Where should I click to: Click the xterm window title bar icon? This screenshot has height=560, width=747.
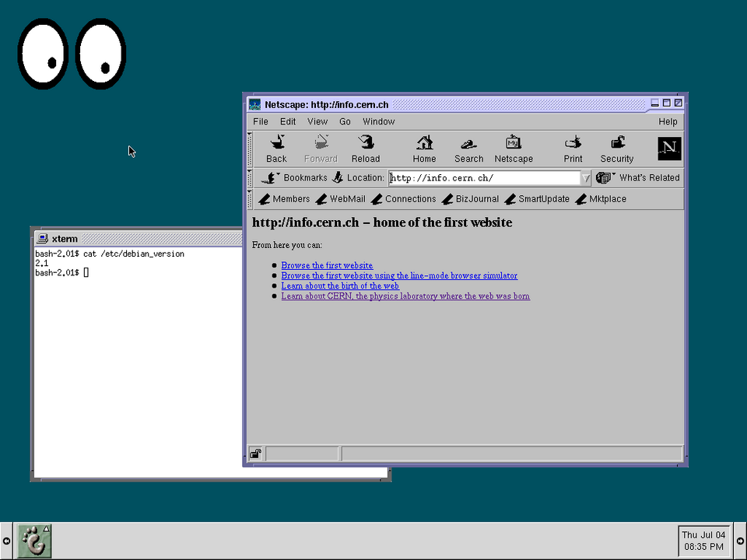tap(42, 239)
